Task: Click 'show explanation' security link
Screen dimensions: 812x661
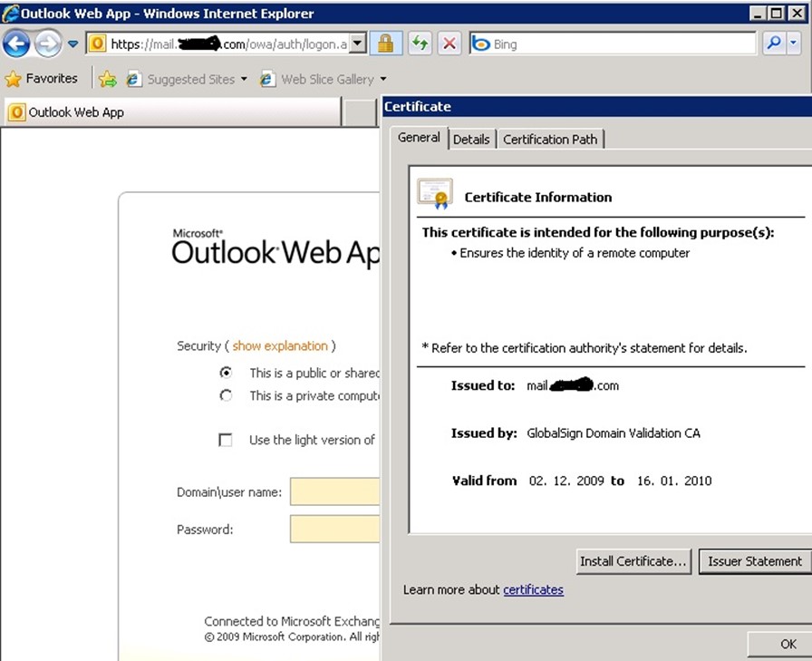Action: click(280, 345)
